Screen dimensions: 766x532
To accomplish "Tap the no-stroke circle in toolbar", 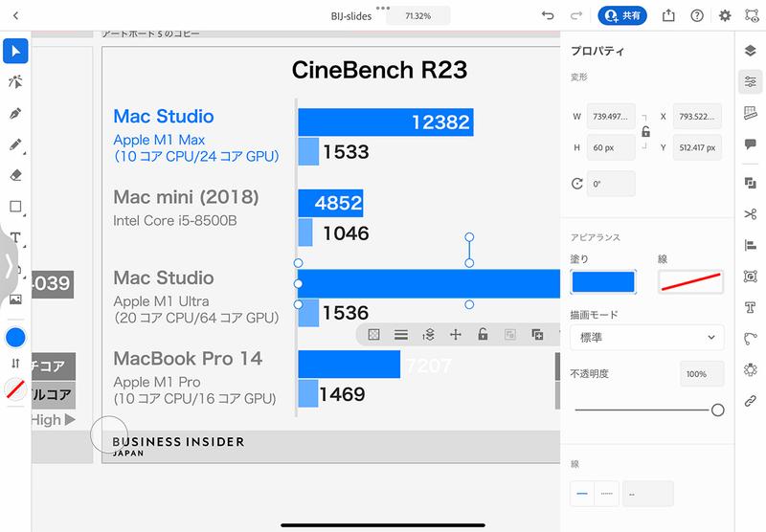I will 15,389.
